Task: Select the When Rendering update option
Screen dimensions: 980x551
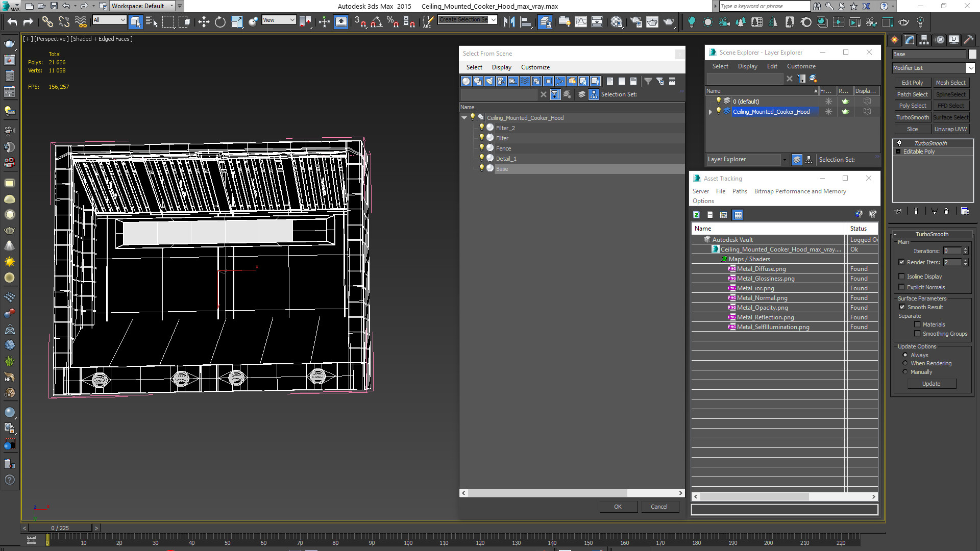Action: click(x=905, y=363)
